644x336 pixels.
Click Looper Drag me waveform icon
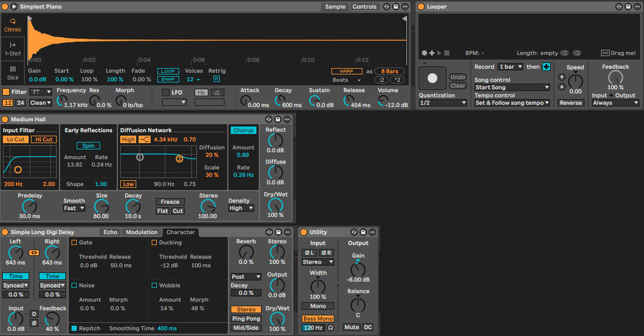[605, 53]
